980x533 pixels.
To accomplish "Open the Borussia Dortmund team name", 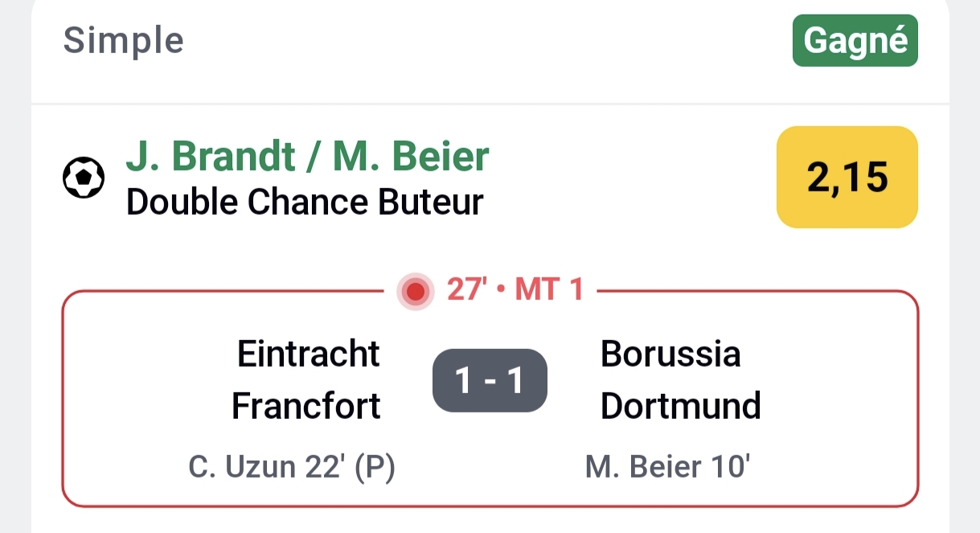I will pyautogui.click(x=680, y=379).
